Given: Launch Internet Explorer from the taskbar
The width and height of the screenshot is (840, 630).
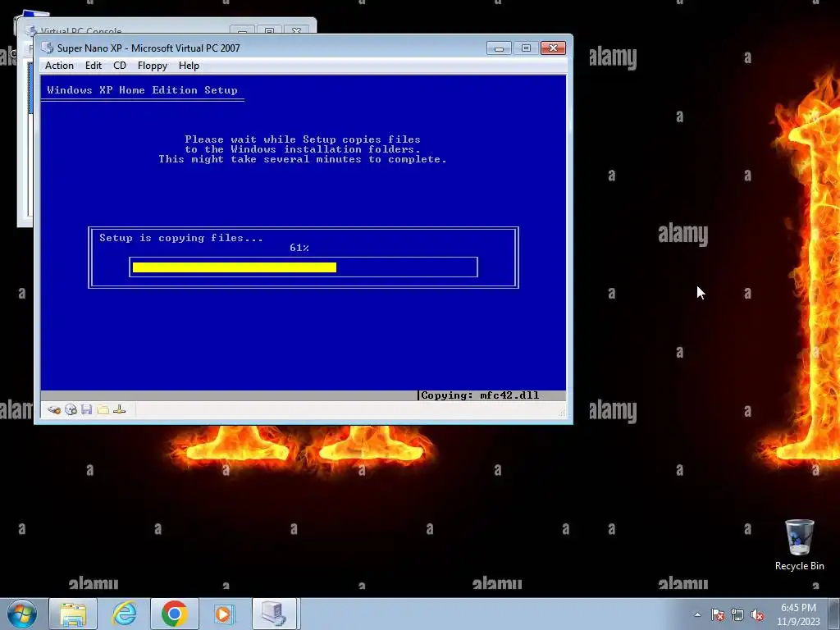Looking at the screenshot, I should (x=125, y=614).
